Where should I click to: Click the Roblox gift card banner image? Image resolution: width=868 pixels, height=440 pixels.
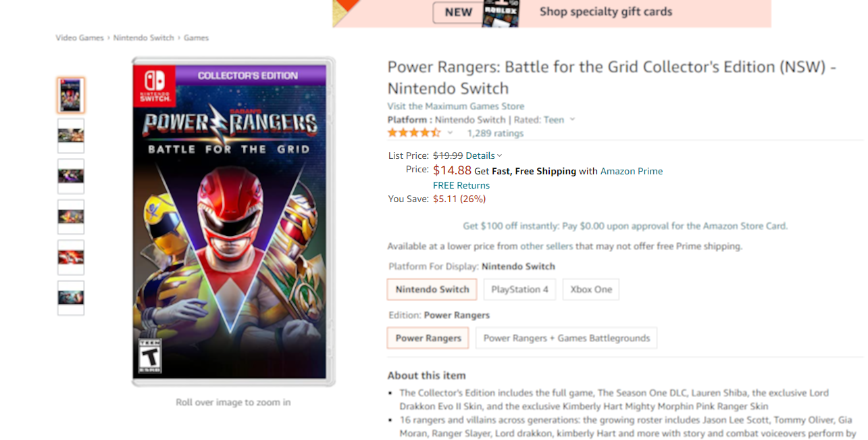coord(501,13)
